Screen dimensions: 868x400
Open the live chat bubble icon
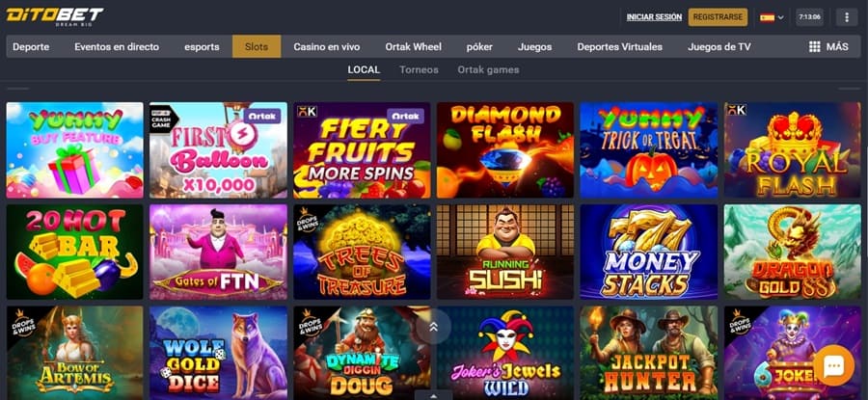coord(833,365)
